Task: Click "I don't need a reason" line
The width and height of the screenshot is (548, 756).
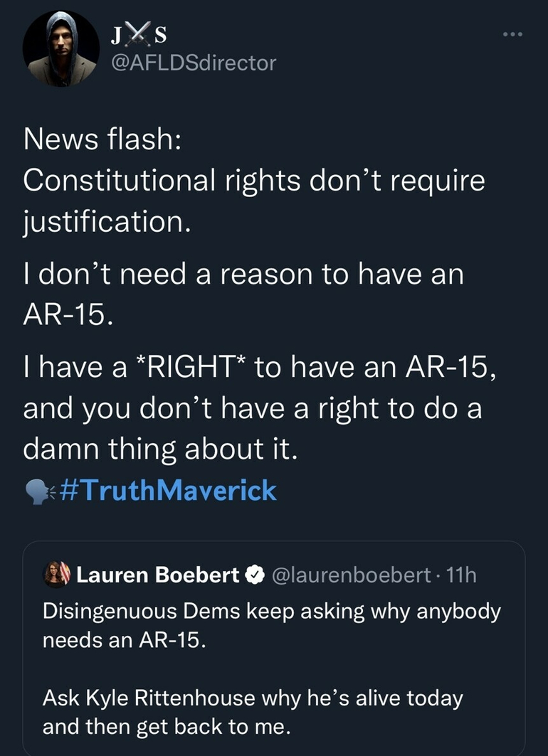Action: tap(243, 274)
